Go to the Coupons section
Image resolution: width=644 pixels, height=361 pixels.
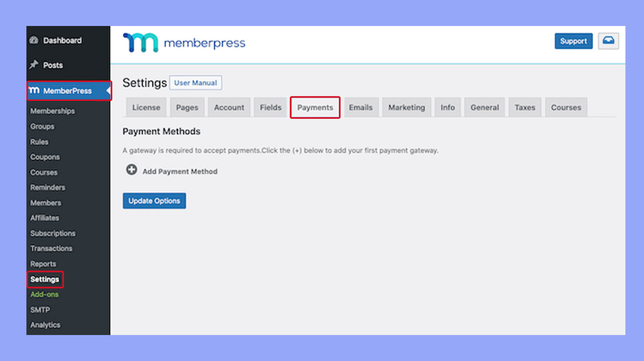[45, 157]
